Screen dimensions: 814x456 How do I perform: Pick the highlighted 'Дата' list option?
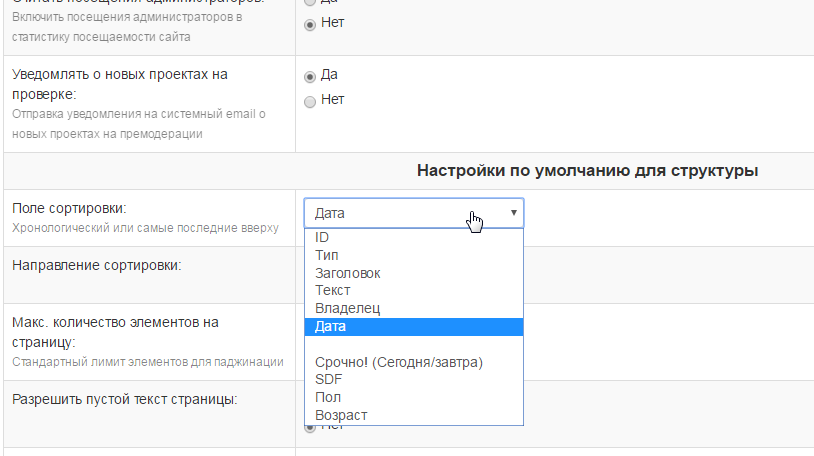(x=414, y=327)
